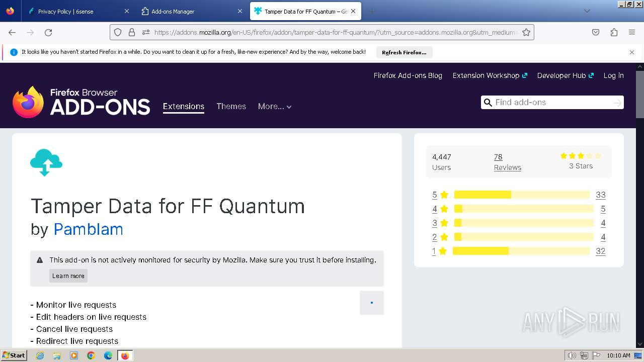This screenshot has height=362, width=644.
Task: Open the Windows Start menu
Action: pyautogui.click(x=14, y=355)
